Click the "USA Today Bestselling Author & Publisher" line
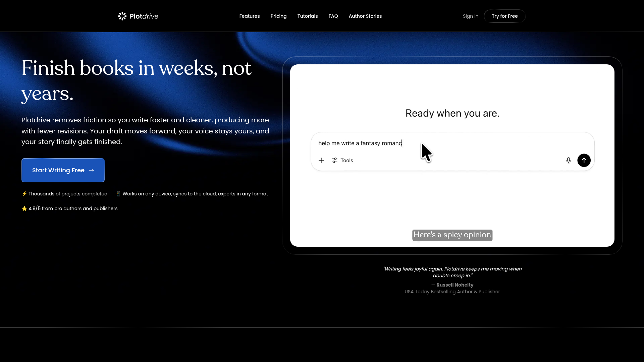The width and height of the screenshot is (644, 362). 452,292
